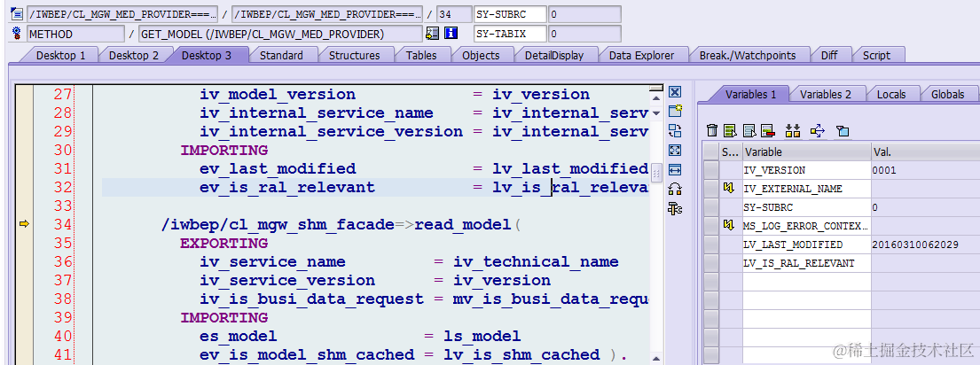Click the Val. column header
Screen dimensions: 980x365
pos(925,151)
